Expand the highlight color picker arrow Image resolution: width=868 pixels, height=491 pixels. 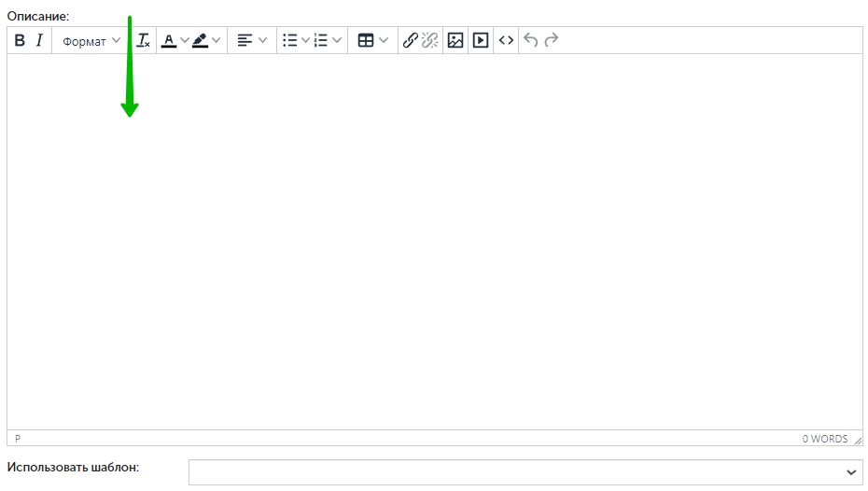[217, 40]
